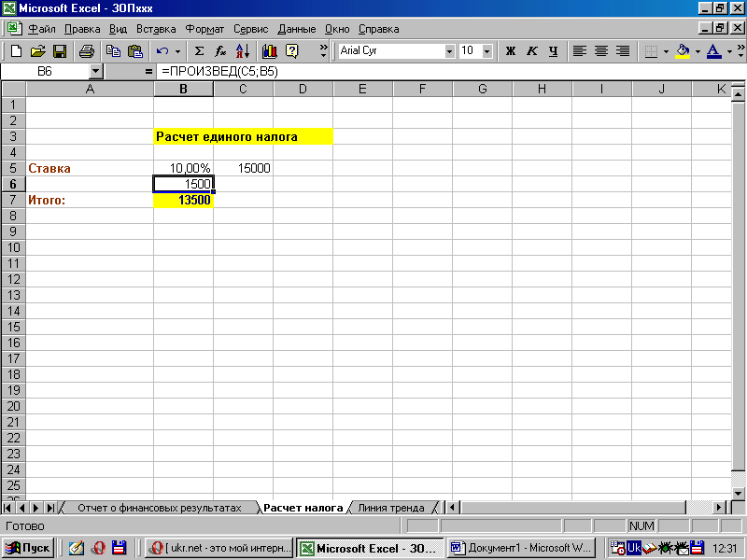
Task: Launch the Chart Wizard icon
Action: point(270,51)
